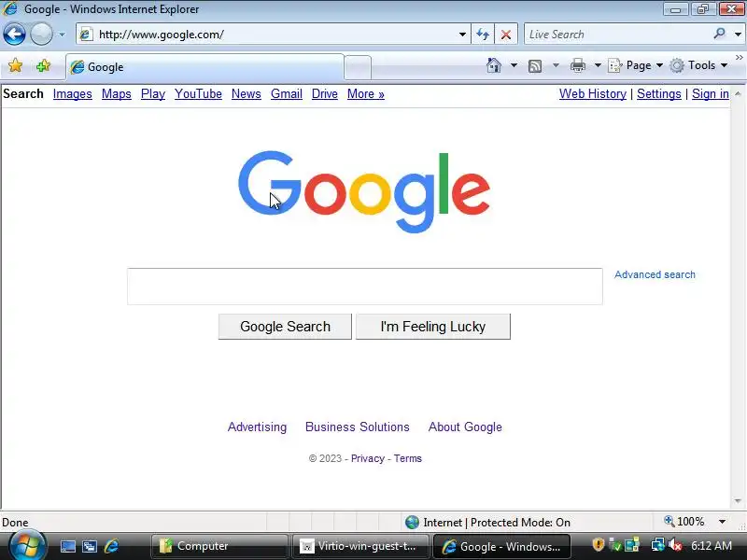Click the Live Search magnifier icon
This screenshot has width=747, height=560.
click(x=719, y=34)
